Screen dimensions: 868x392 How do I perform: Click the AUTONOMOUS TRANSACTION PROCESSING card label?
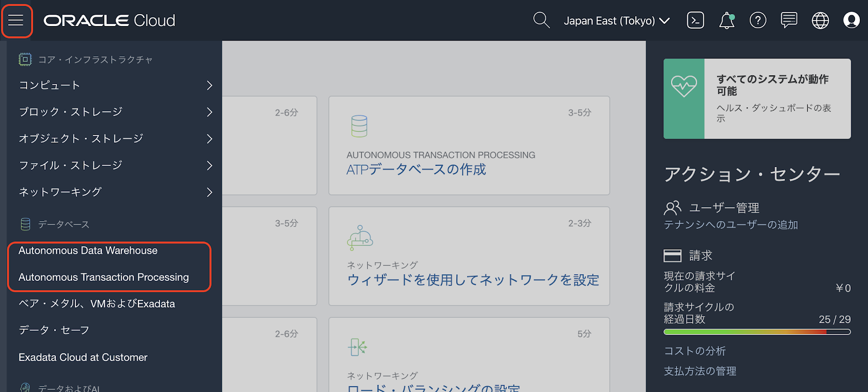click(441, 155)
